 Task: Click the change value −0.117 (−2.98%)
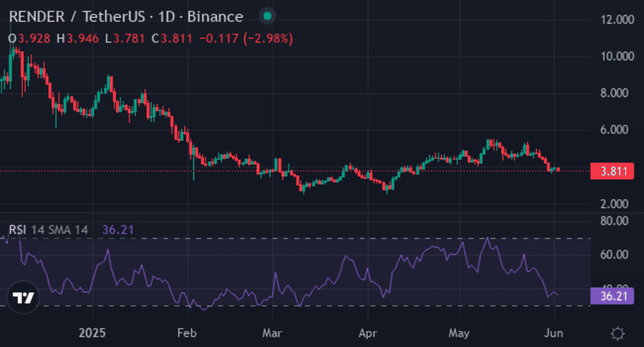tap(246, 38)
